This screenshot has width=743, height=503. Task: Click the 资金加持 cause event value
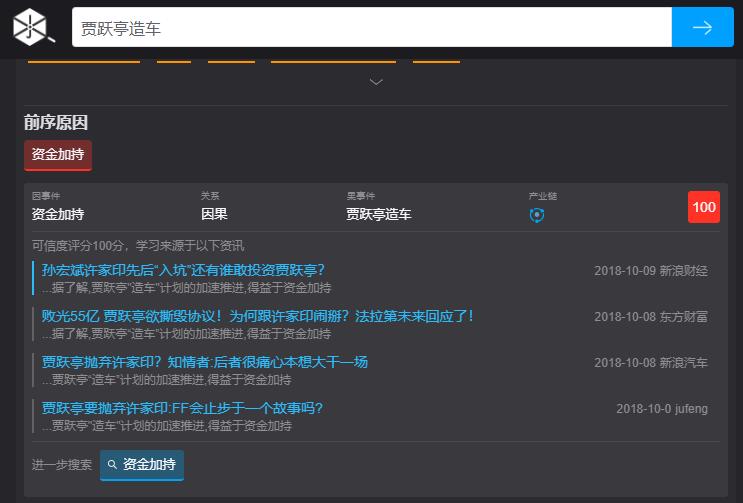click(58, 214)
